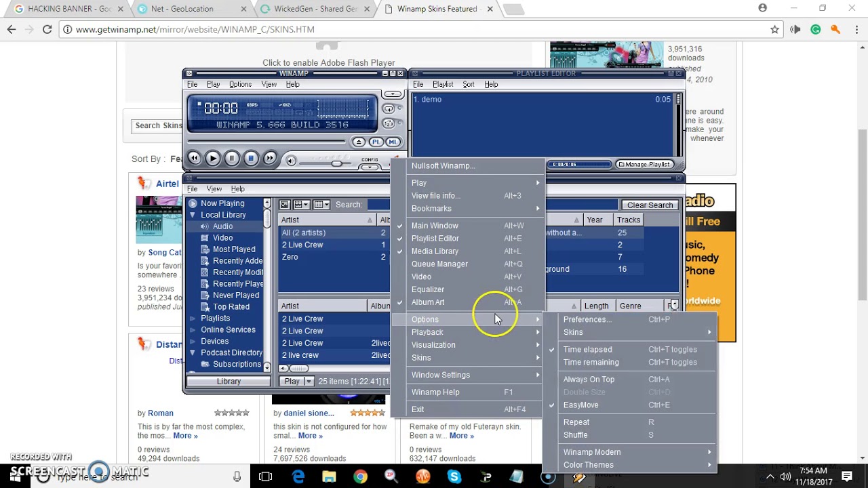Expand the Playlists tree node
The image size is (868, 488).
click(x=193, y=319)
